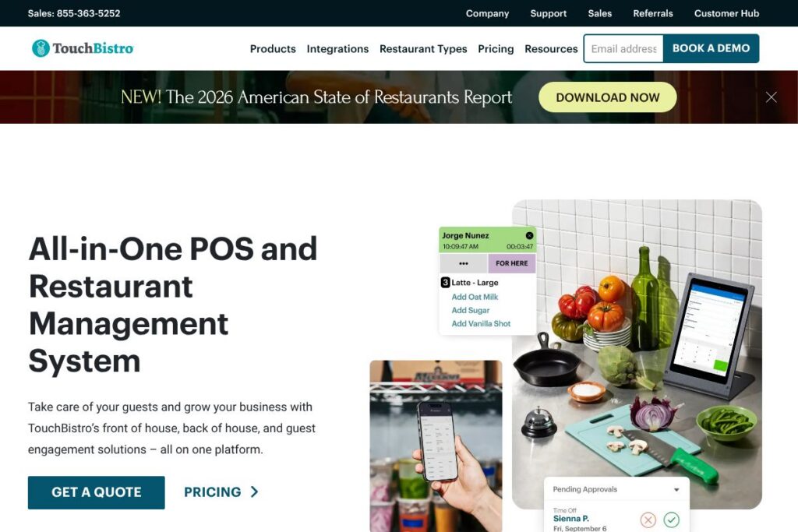Screen dimensions: 798x532
Task: Expand the Pending Approvals dropdown arrow
Action: click(x=676, y=490)
